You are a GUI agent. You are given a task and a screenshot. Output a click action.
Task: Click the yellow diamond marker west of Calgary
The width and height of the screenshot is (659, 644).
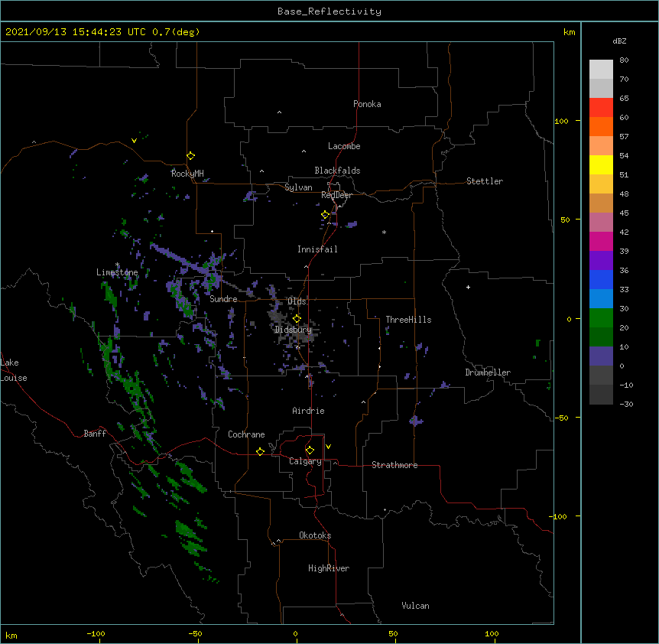[x=260, y=451]
